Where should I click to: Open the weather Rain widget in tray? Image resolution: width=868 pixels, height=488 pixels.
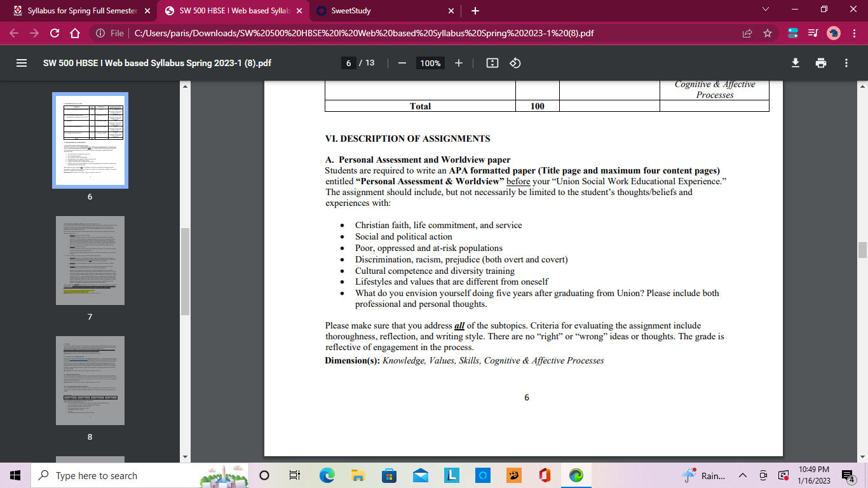pyautogui.click(x=703, y=475)
